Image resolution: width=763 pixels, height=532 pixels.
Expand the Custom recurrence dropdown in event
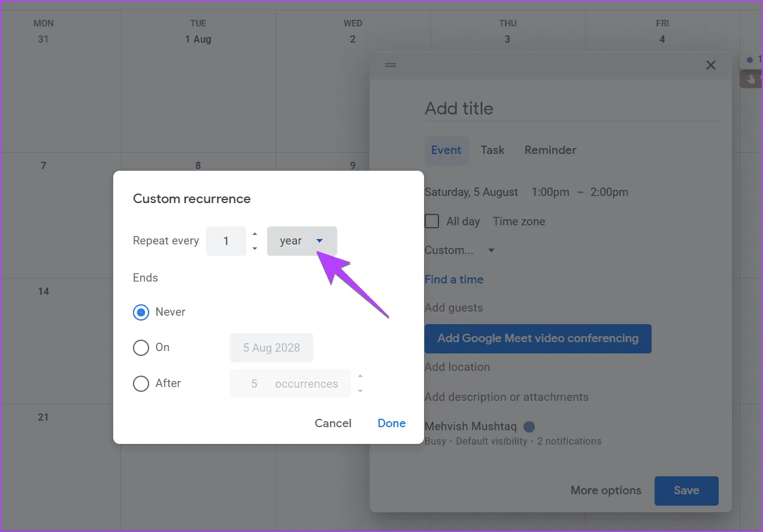click(x=459, y=250)
